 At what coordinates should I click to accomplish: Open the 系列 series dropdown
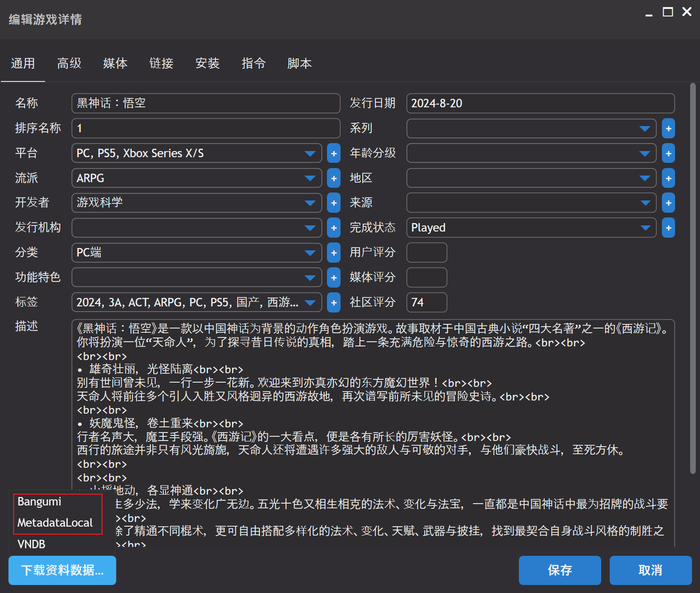pyautogui.click(x=645, y=128)
